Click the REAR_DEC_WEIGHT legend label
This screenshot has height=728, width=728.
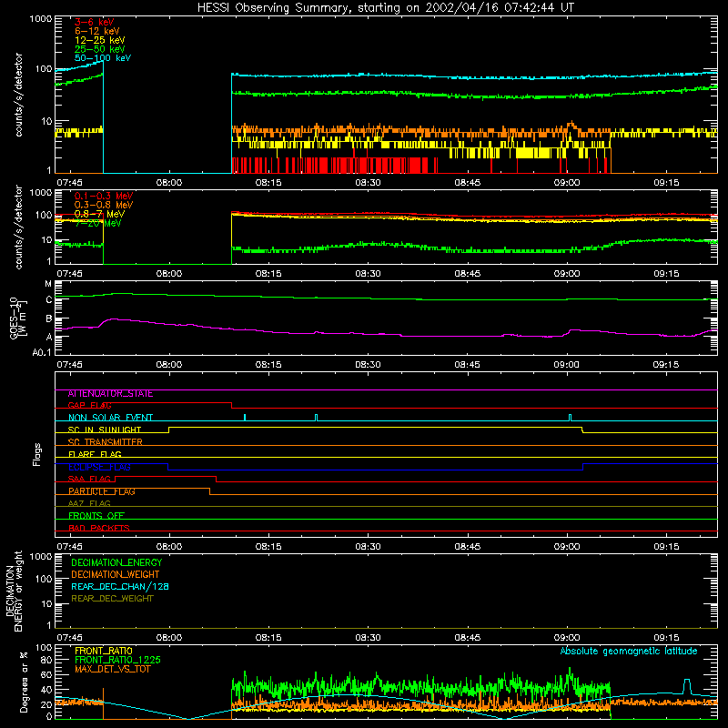point(112,599)
